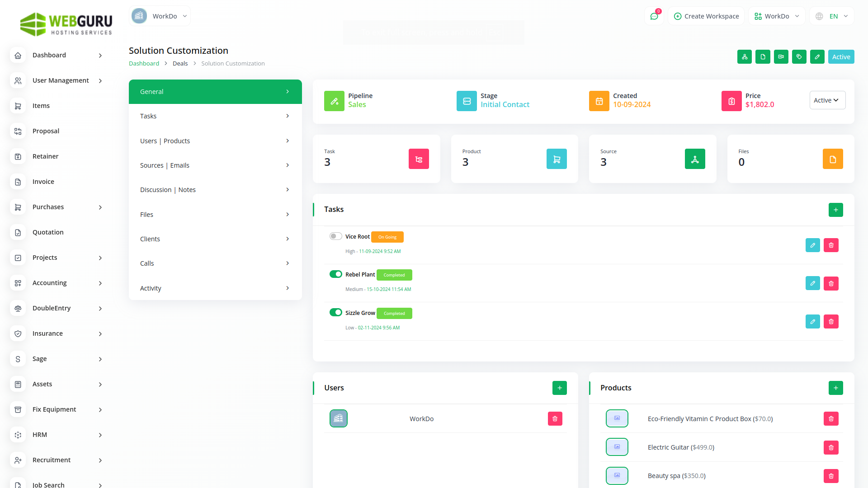The height and width of the screenshot is (488, 868).
Task: Expand the language EN dropdown
Action: coord(831,15)
